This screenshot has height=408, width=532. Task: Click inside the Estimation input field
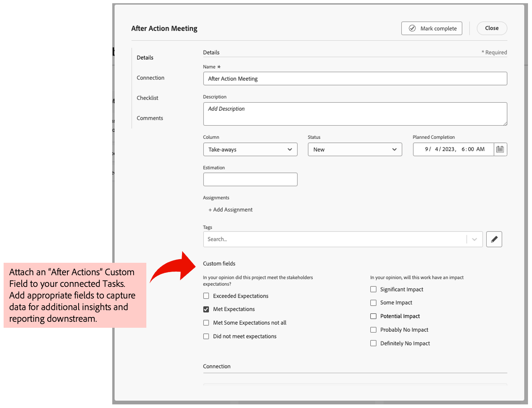click(x=250, y=179)
